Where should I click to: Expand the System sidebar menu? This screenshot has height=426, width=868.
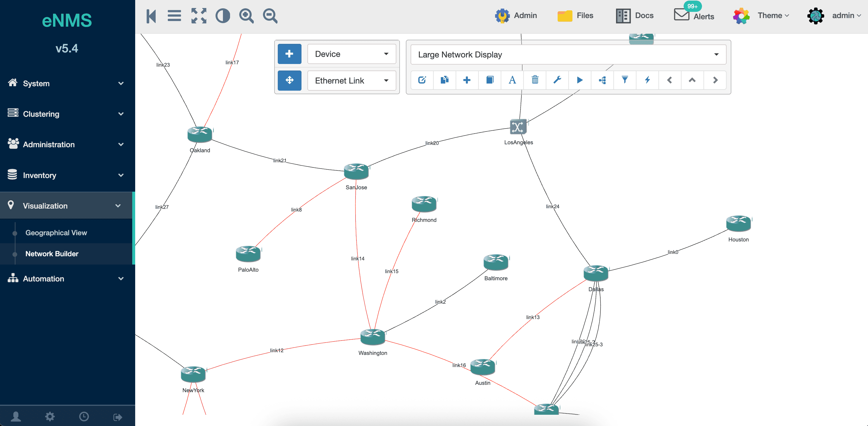point(66,83)
